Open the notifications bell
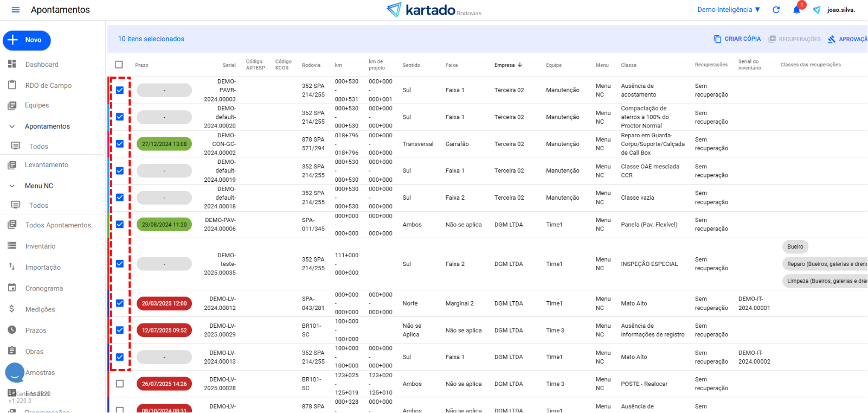Screen dimensions: 868x413 pyautogui.click(x=796, y=10)
